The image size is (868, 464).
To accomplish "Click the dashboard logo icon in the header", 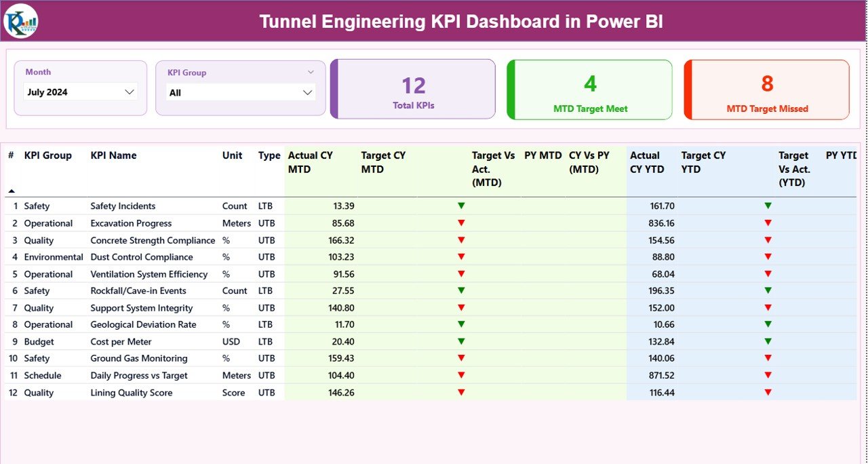I will coord(20,21).
